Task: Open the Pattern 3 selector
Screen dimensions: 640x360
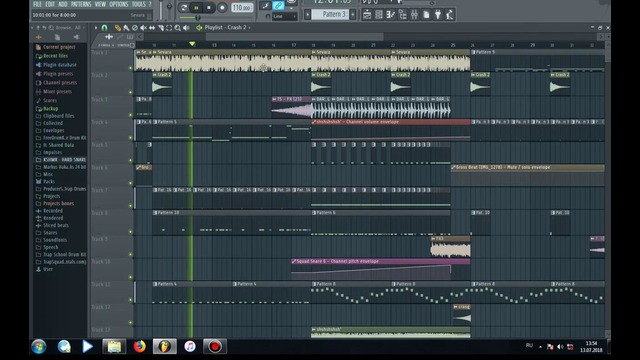Action: pyautogui.click(x=331, y=15)
